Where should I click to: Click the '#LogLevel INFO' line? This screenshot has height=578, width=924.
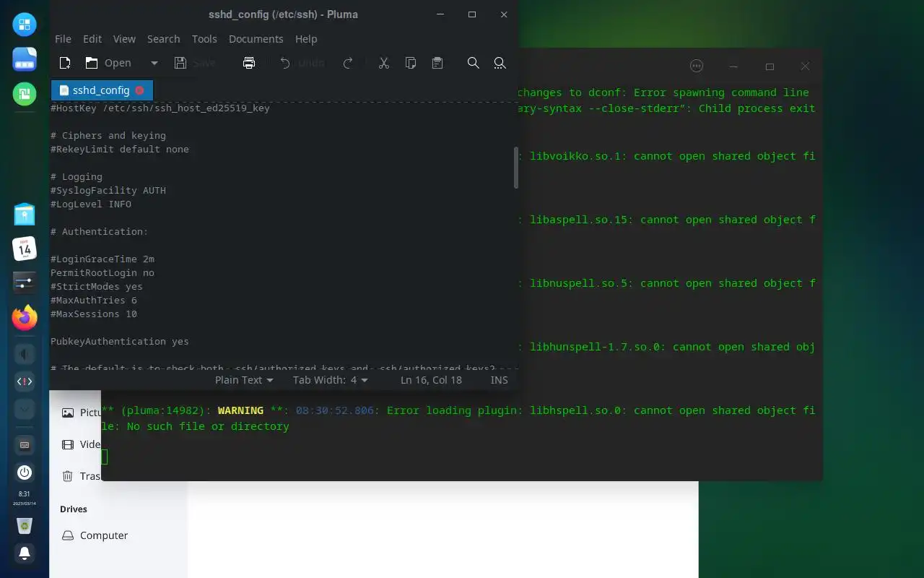pyautogui.click(x=91, y=204)
